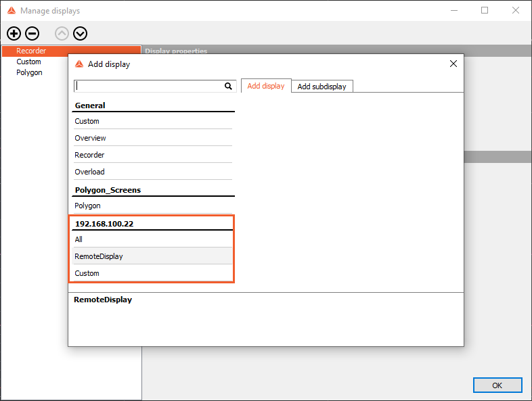This screenshot has height=401, width=532.
Task: Click the search magnifier icon
Action: 228,86
